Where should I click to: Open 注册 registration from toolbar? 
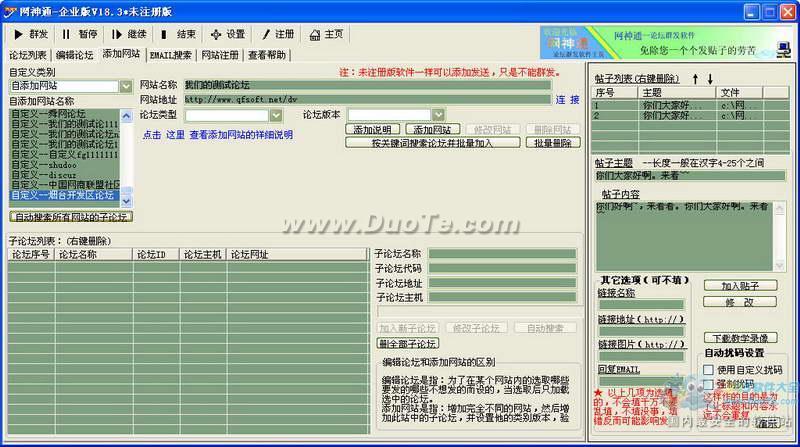click(x=278, y=34)
